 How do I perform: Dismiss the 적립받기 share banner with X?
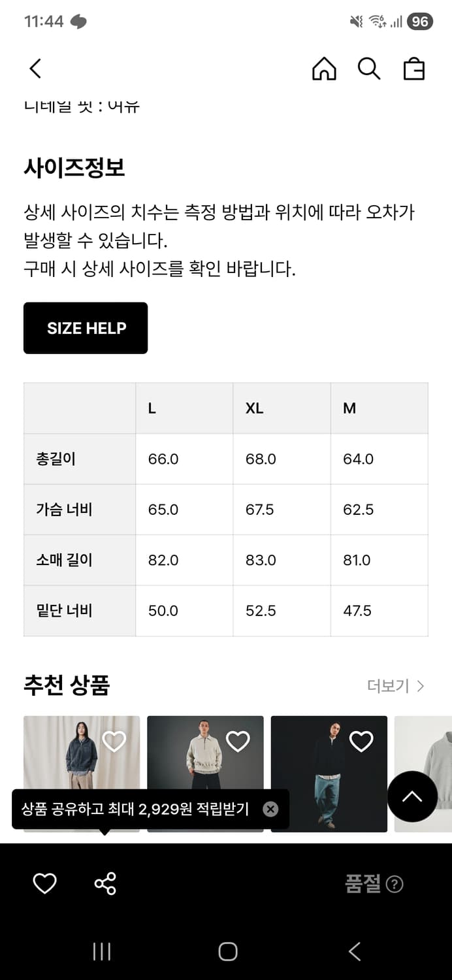270,809
